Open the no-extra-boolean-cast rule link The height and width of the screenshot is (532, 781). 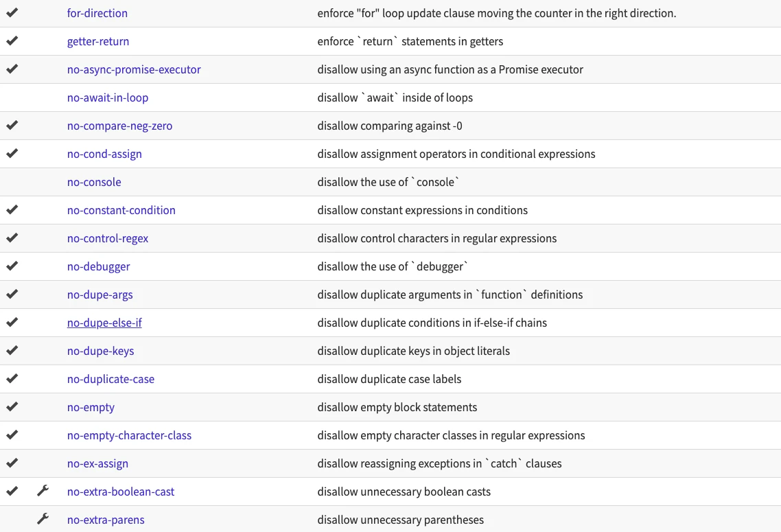click(121, 491)
